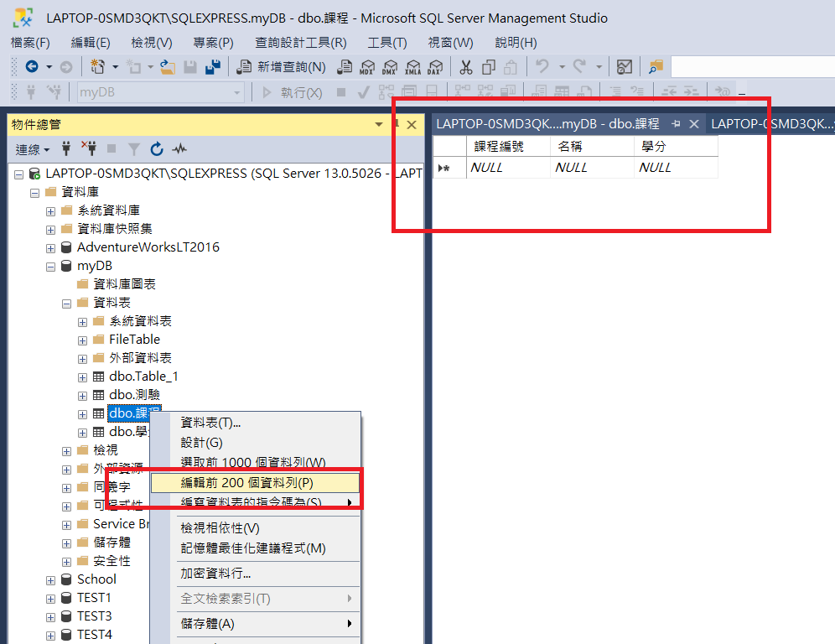The height and width of the screenshot is (644, 835).
Task: Click the DMX query icon
Action: point(390,66)
